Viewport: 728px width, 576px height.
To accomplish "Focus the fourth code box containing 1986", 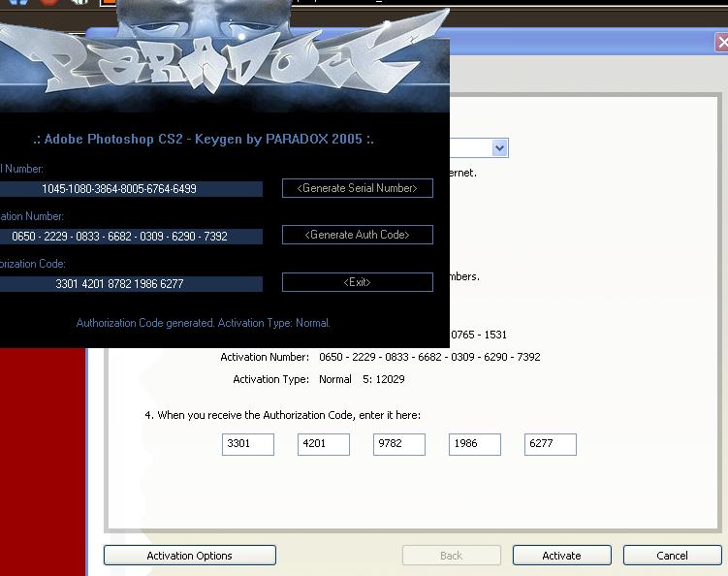I will [474, 444].
